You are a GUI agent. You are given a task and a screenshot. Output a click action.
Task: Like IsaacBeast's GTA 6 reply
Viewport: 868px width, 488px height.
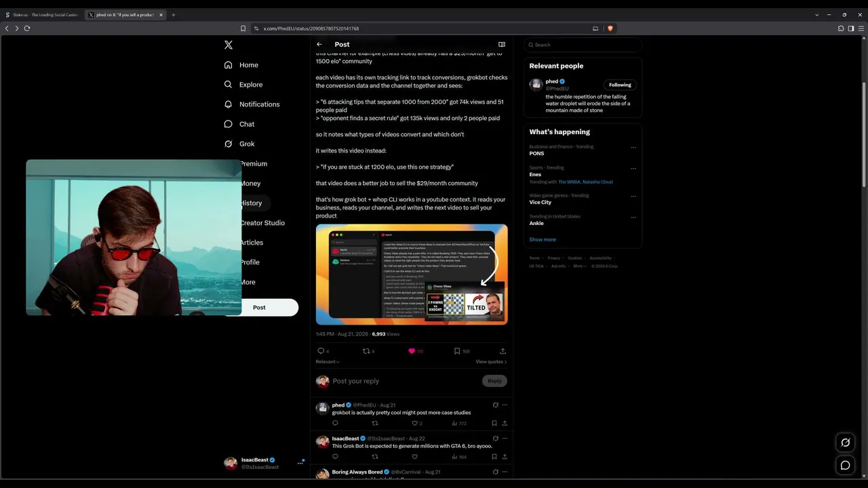[x=415, y=457]
